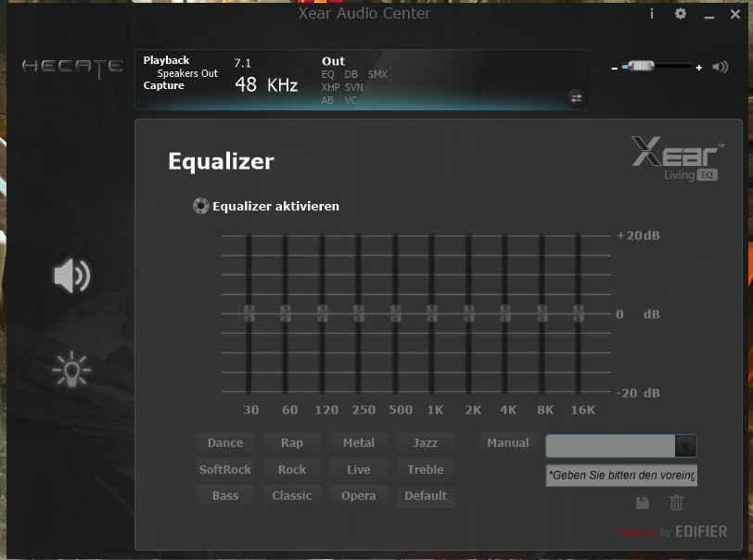Open the preset name dropdown
This screenshot has width=753, height=560.
pos(685,446)
